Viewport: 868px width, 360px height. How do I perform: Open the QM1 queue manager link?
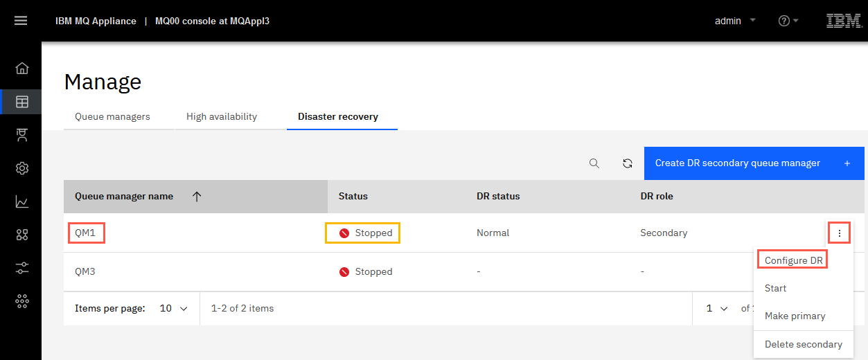tap(85, 233)
